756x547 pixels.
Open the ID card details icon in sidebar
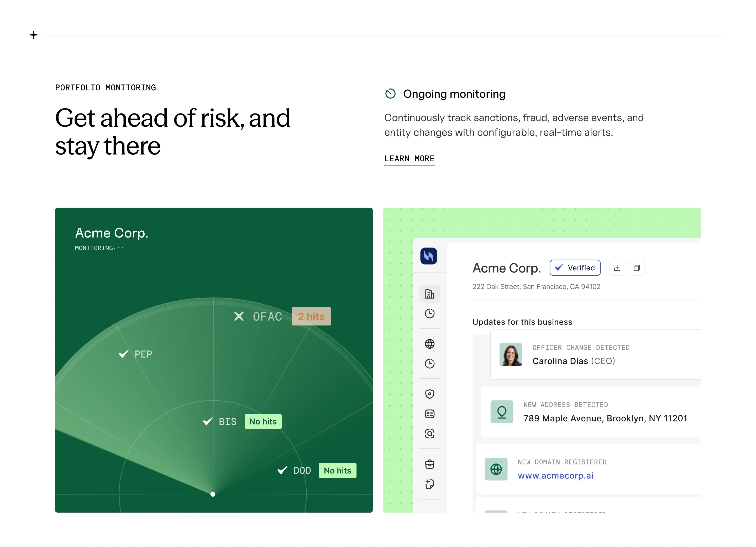click(430, 414)
